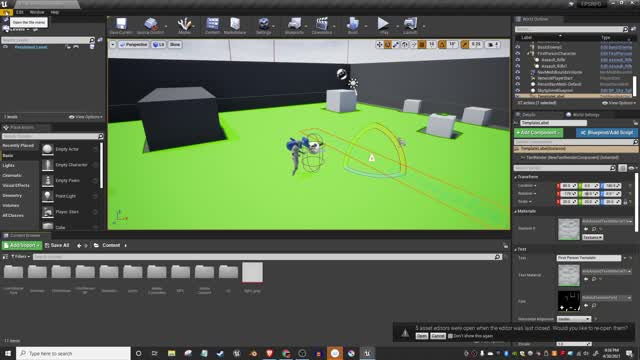Open the Show flags menu
This screenshot has height=360, width=640.
(x=175, y=44)
